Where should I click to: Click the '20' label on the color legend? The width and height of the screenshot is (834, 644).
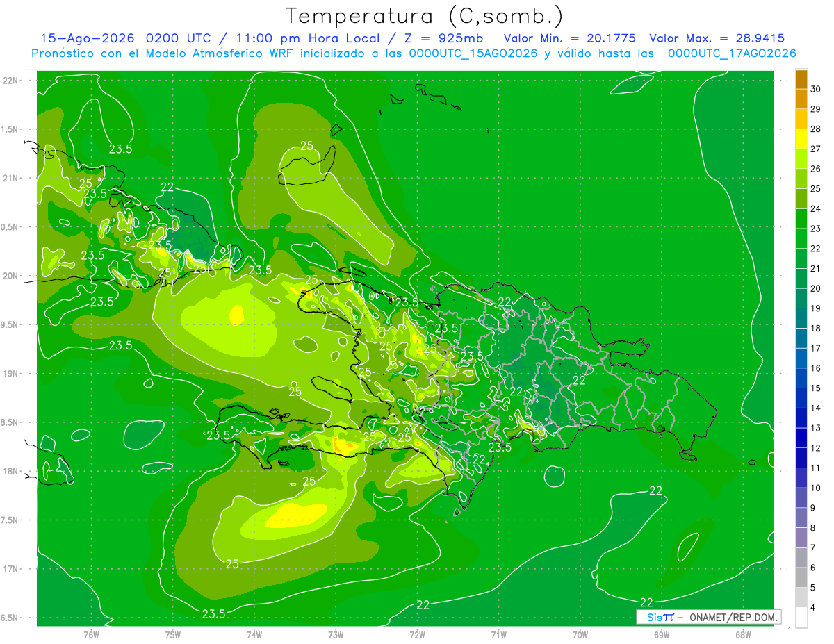pyautogui.click(x=816, y=288)
